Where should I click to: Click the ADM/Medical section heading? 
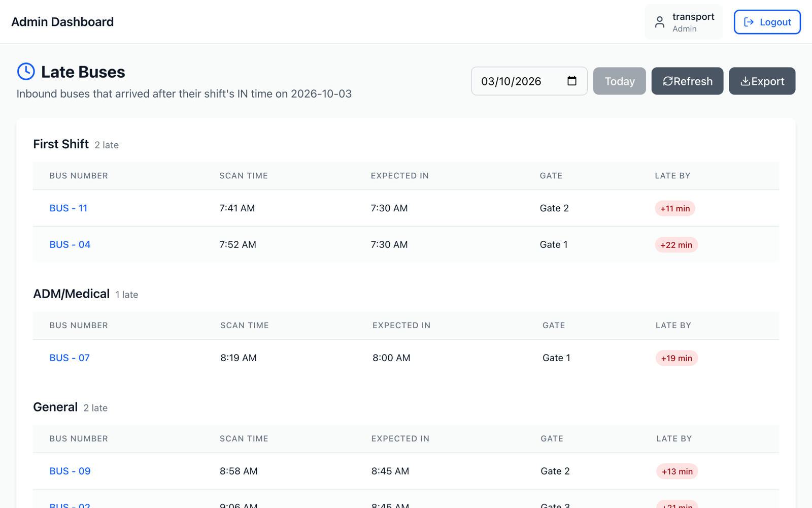tap(72, 294)
